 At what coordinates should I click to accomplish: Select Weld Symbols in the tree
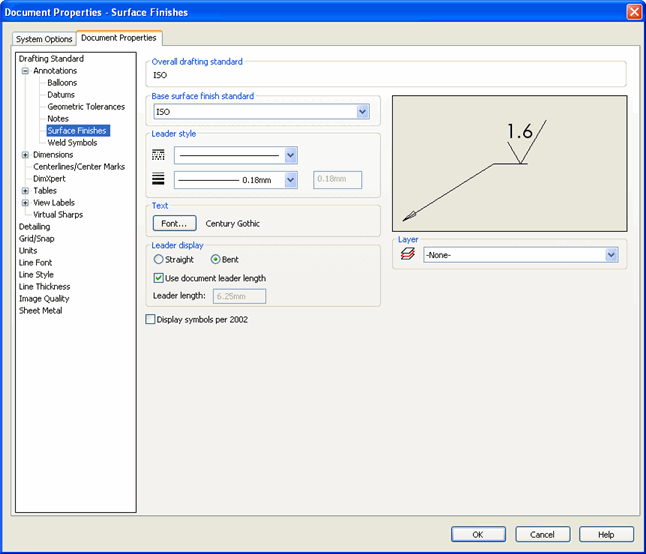coord(72,143)
